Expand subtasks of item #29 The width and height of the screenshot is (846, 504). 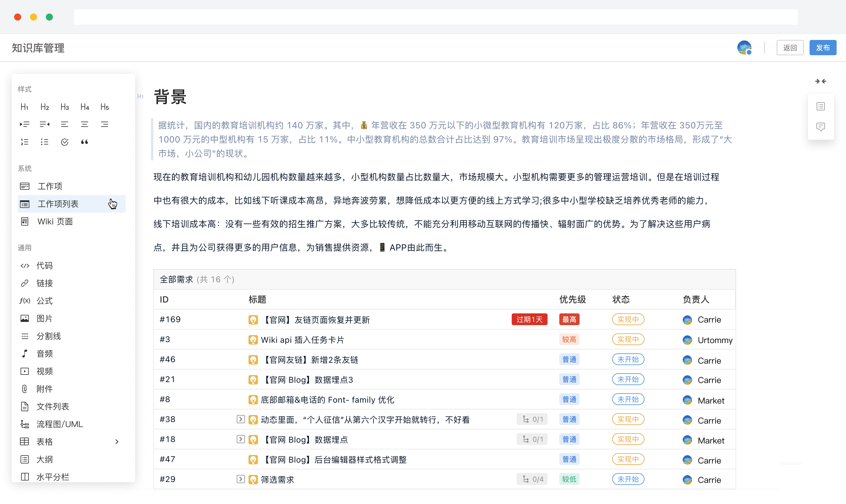(x=241, y=479)
